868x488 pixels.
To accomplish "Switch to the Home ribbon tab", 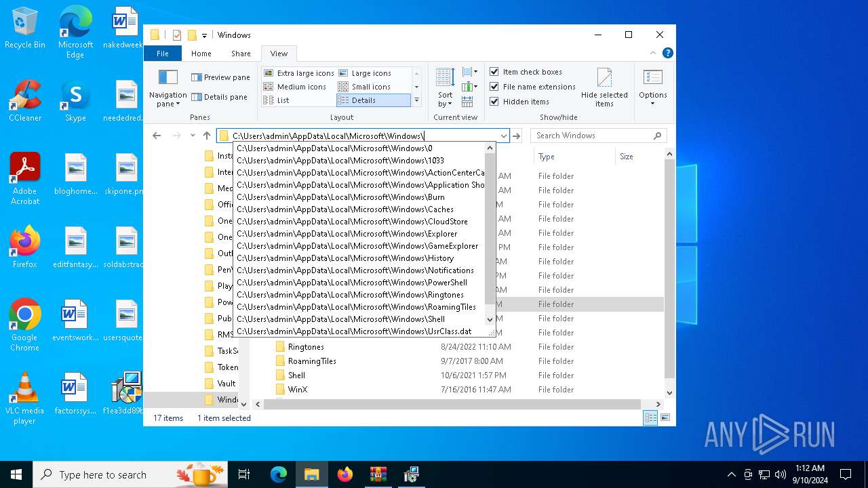I will [201, 54].
